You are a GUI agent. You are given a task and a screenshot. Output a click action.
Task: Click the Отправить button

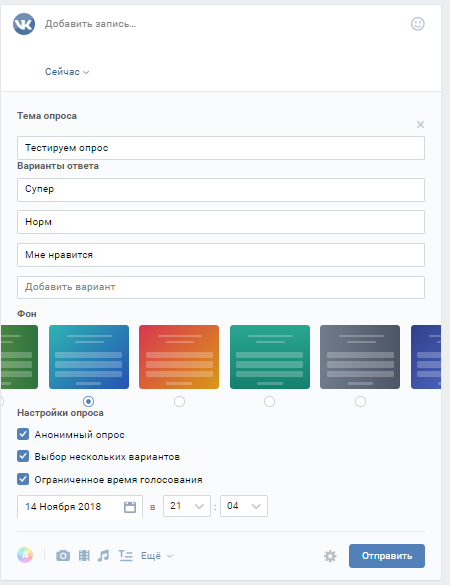(387, 556)
